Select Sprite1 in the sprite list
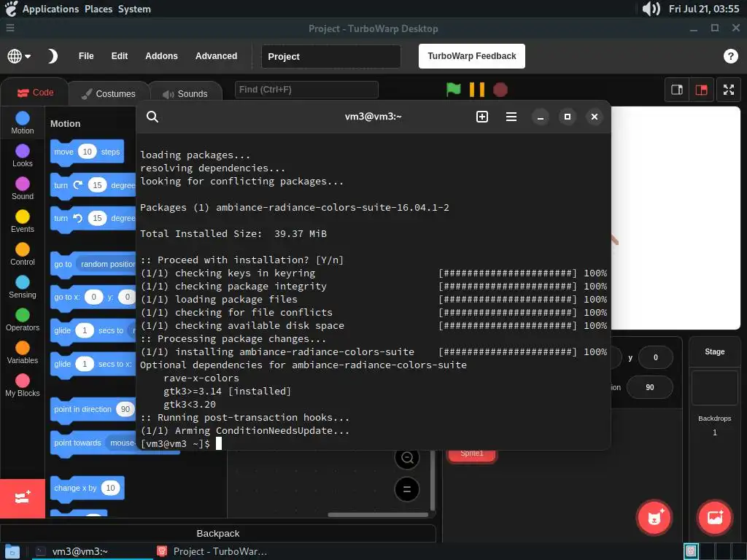 [x=472, y=455]
